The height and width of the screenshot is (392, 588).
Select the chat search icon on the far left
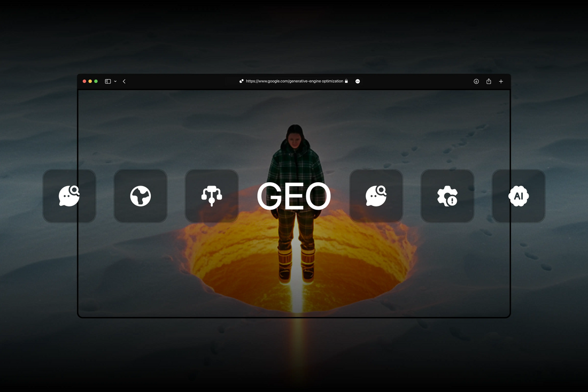(69, 196)
